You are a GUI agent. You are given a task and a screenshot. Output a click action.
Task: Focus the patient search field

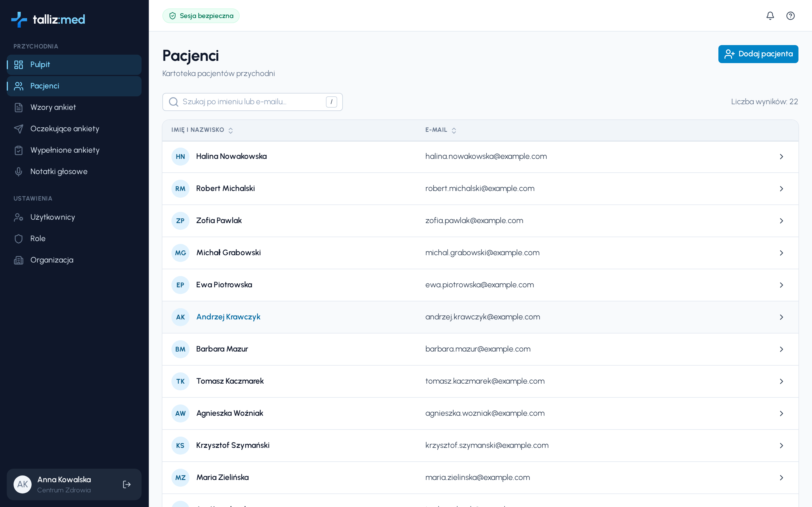252,102
